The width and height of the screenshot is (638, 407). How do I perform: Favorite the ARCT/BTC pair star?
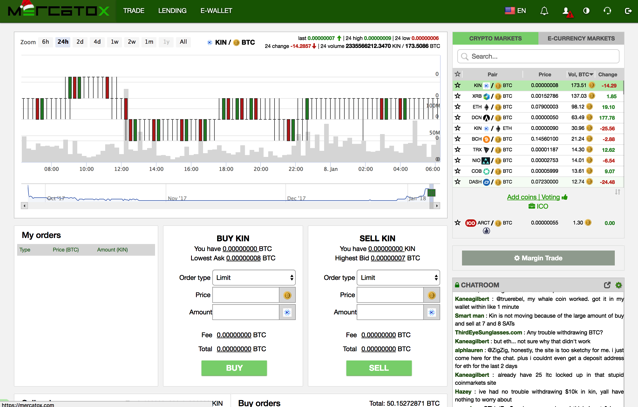[x=458, y=223]
